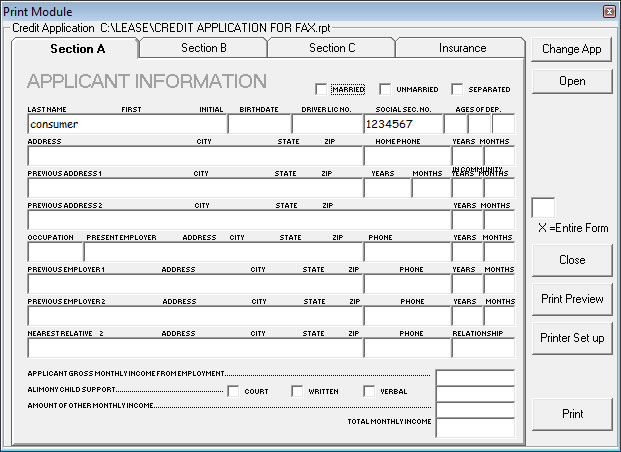Click the Occupation field
Image resolution: width=621 pixels, height=452 pixels.
(55, 252)
